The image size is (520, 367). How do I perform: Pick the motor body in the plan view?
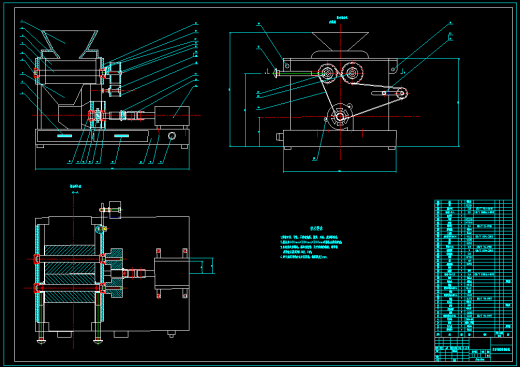[x=172, y=273]
